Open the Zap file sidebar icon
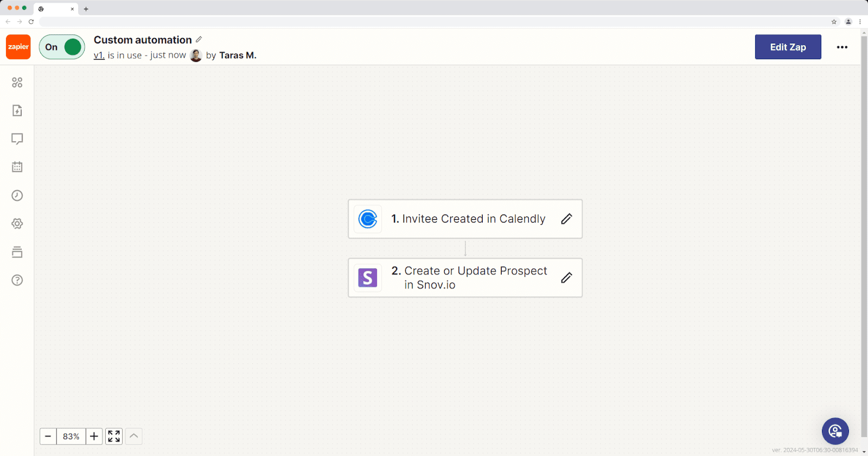This screenshot has height=456, width=868. point(17,111)
